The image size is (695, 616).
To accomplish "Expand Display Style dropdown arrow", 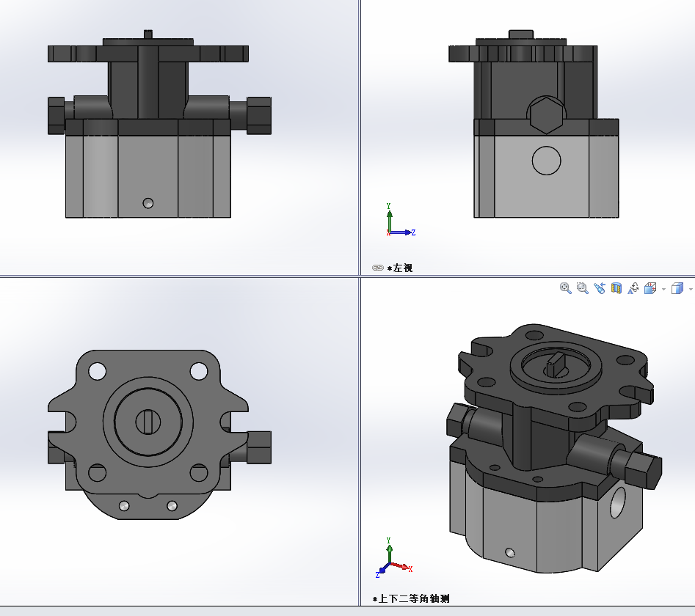I will coord(691,289).
